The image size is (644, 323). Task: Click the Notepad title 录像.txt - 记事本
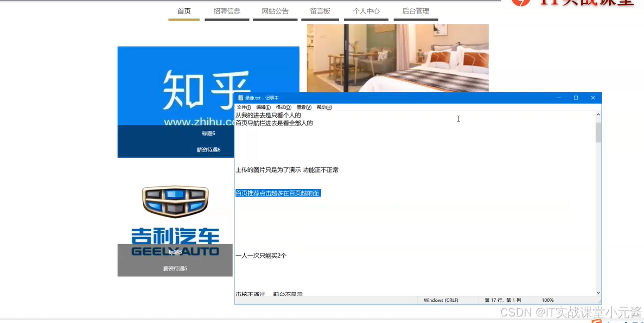click(262, 98)
